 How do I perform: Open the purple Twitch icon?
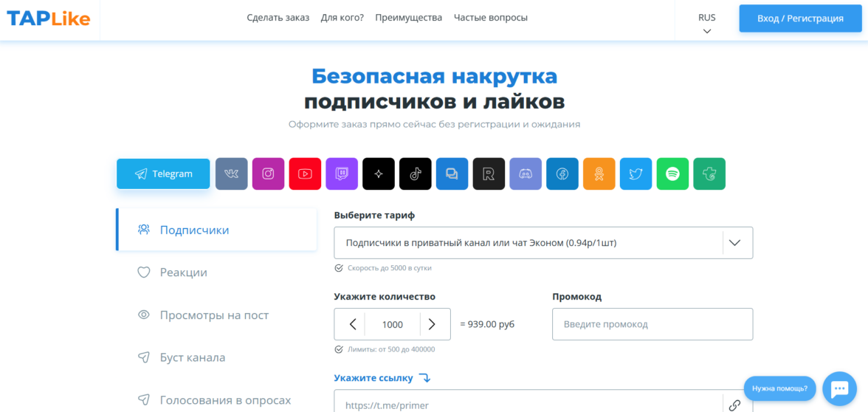(342, 174)
